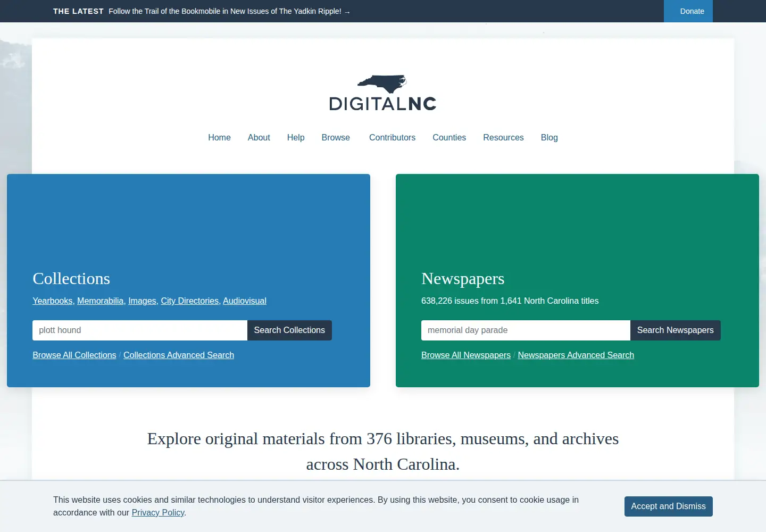Open the City Directories link
Viewport: 766px width, 532px height.
pyautogui.click(x=189, y=301)
